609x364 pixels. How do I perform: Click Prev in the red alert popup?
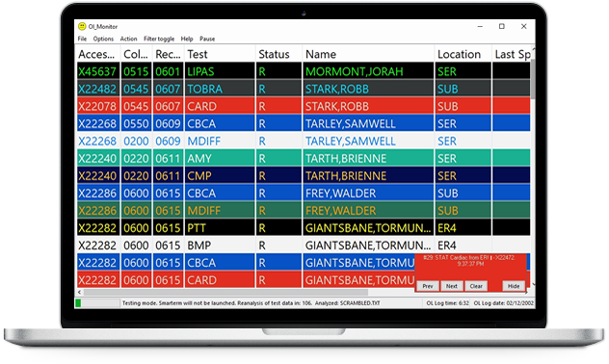coord(428,286)
